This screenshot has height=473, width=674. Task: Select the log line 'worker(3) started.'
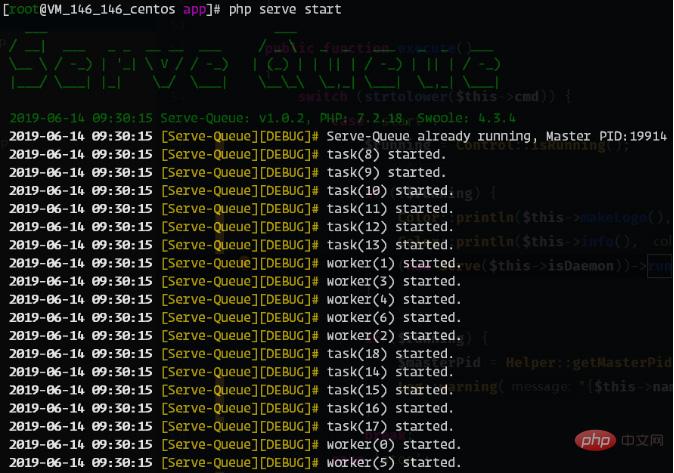(x=236, y=281)
